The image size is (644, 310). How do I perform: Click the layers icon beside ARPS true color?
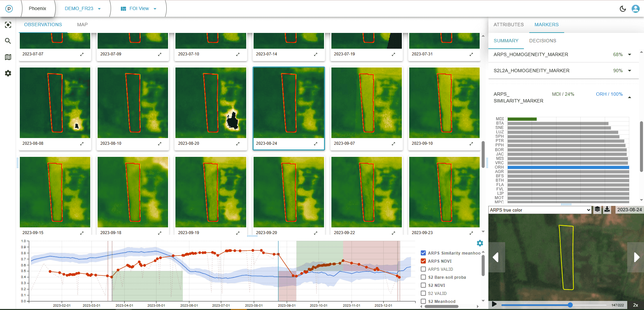[597, 210]
